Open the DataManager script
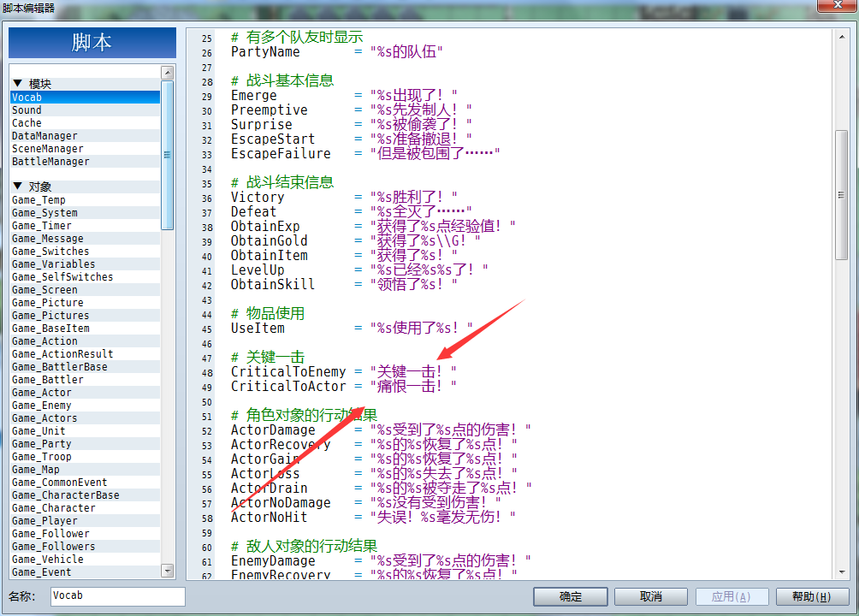The width and height of the screenshot is (859, 616). [x=86, y=136]
